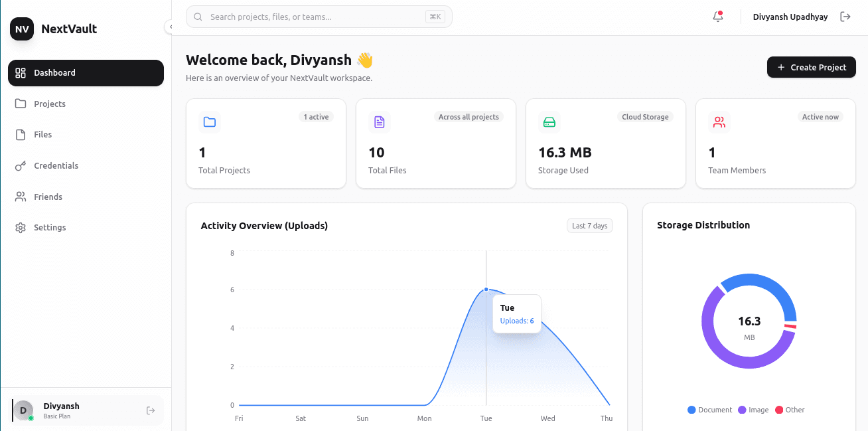Go to the Files section
868x431 pixels.
(86, 135)
